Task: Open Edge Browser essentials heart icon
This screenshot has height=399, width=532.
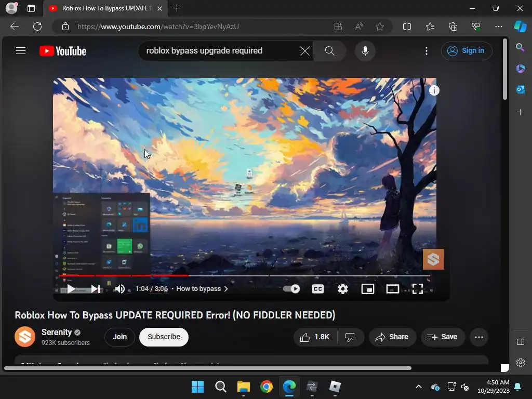Action: tap(476, 26)
